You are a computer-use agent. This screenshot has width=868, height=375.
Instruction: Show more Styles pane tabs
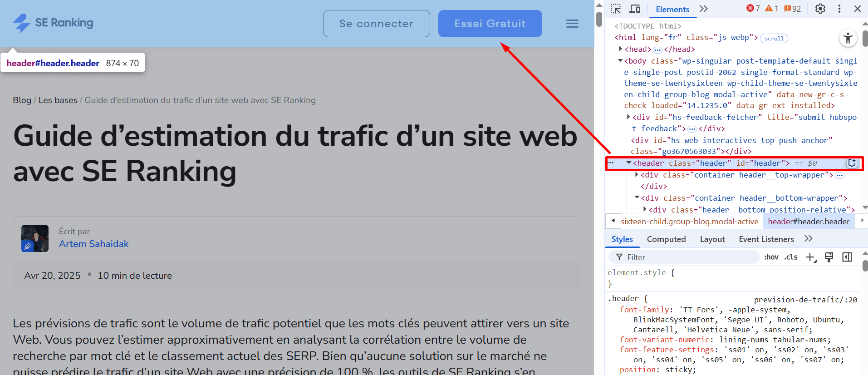click(808, 239)
